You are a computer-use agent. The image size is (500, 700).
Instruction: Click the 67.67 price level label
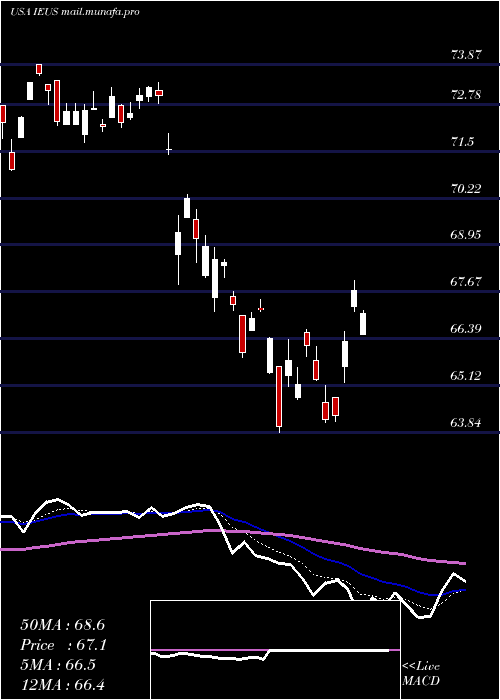pos(466,282)
